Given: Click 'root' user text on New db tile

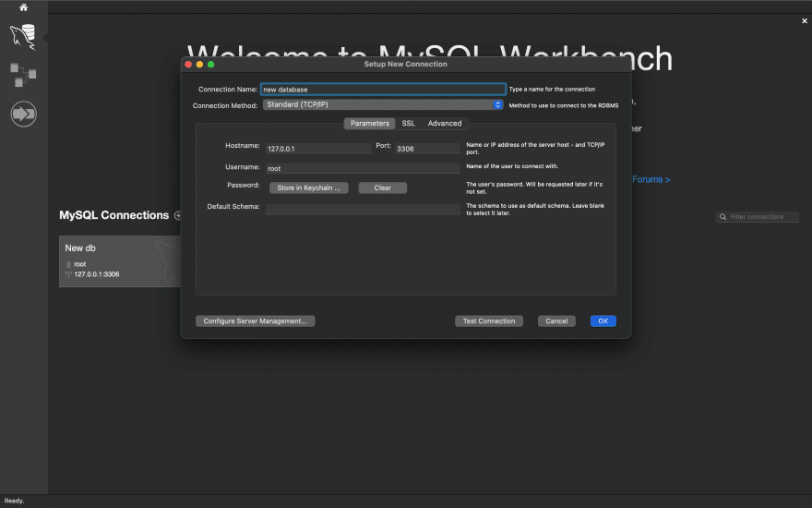Looking at the screenshot, I should 79,264.
